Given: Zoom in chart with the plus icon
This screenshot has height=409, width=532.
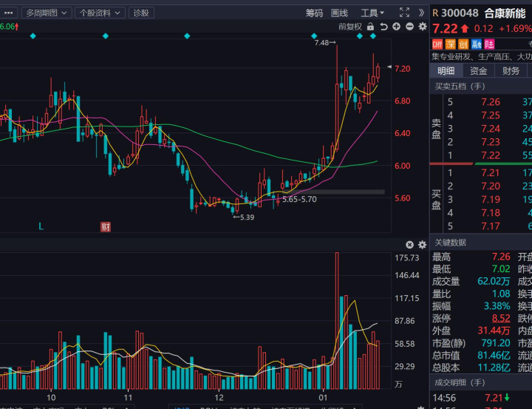Looking at the screenshot, I should pyautogui.click(x=396, y=27).
